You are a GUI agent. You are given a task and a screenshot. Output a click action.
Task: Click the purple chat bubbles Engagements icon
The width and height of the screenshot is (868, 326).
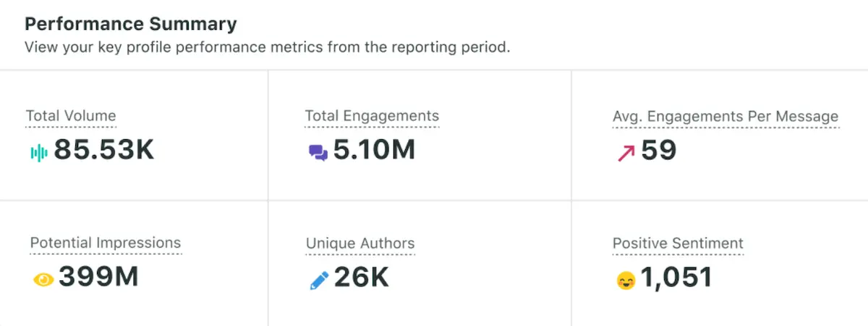click(x=318, y=152)
